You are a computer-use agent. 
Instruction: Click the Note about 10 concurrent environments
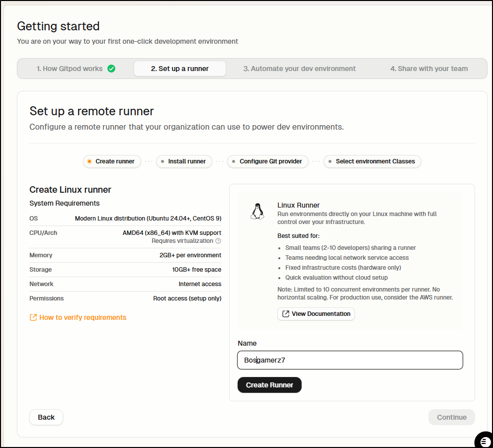coord(365,294)
